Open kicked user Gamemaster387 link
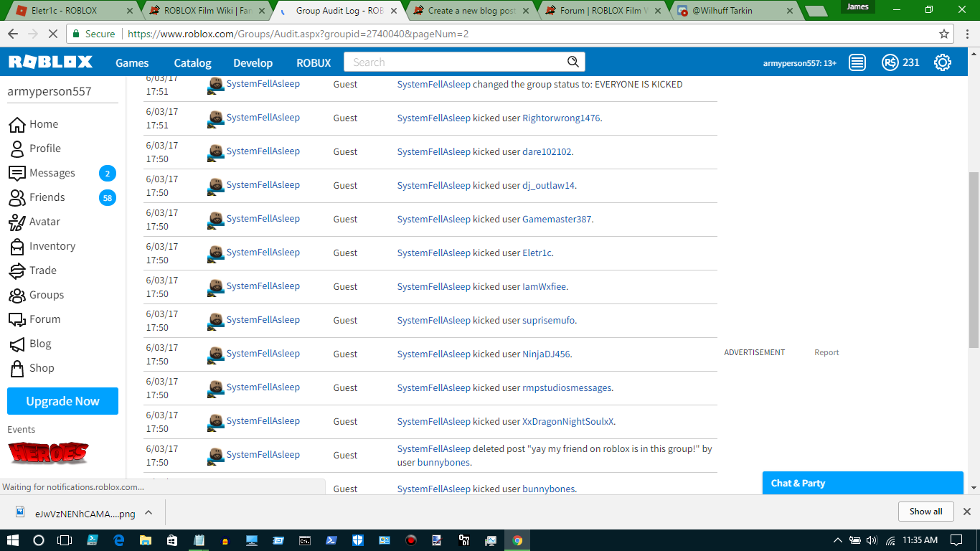 click(x=557, y=220)
